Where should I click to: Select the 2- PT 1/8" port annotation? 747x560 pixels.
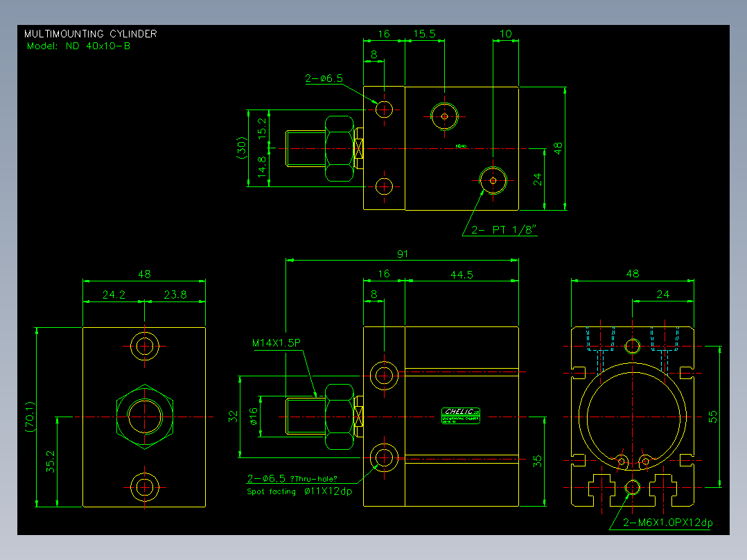[504, 229]
